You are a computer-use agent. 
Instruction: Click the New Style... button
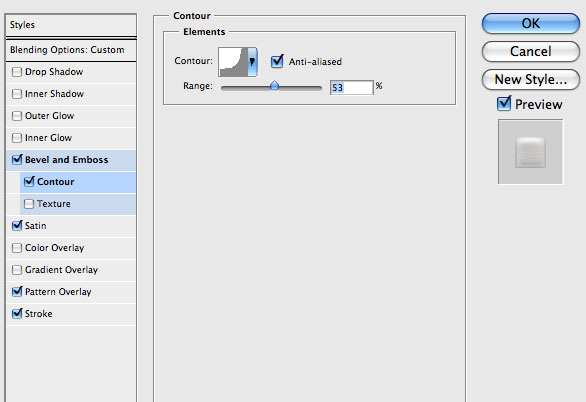coord(531,80)
